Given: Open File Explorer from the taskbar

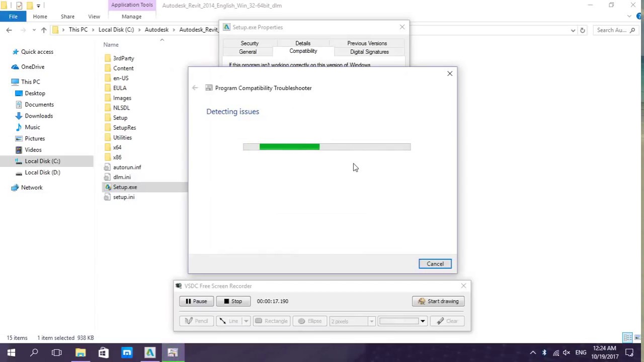Looking at the screenshot, I should pos(80,353).
